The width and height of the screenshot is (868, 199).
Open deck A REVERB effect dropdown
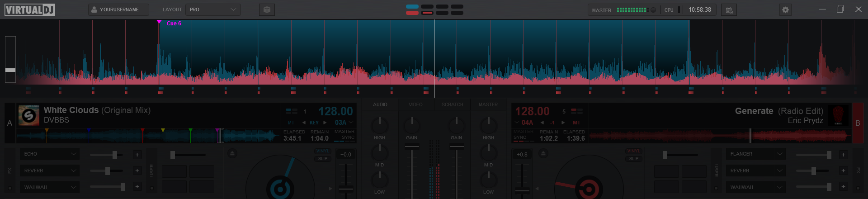50,171
